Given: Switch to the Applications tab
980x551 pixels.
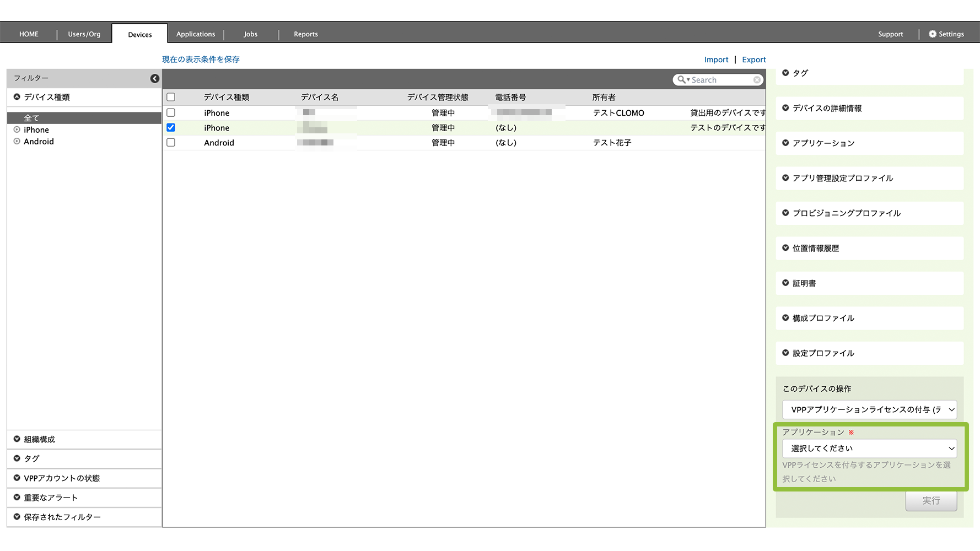Looking at the screenshot, I should (196, 34).
